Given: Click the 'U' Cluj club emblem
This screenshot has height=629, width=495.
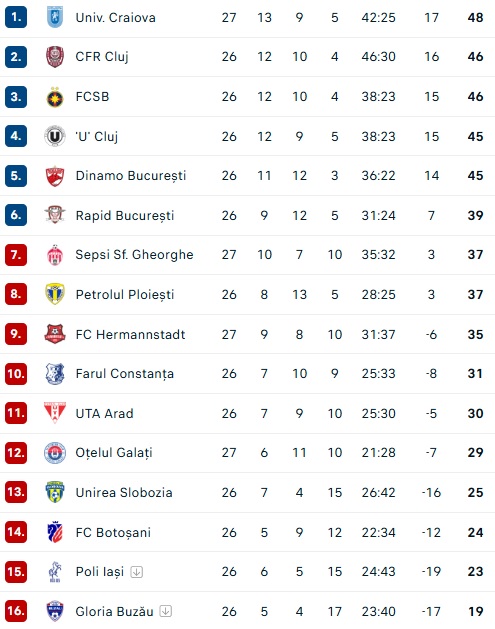Looking at the screenshot, I should point(55,136).
